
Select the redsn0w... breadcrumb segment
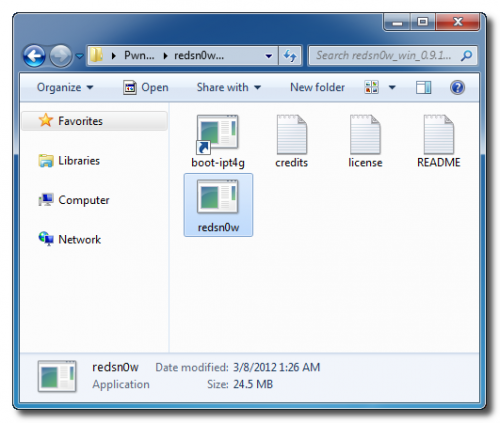[199, 55]
